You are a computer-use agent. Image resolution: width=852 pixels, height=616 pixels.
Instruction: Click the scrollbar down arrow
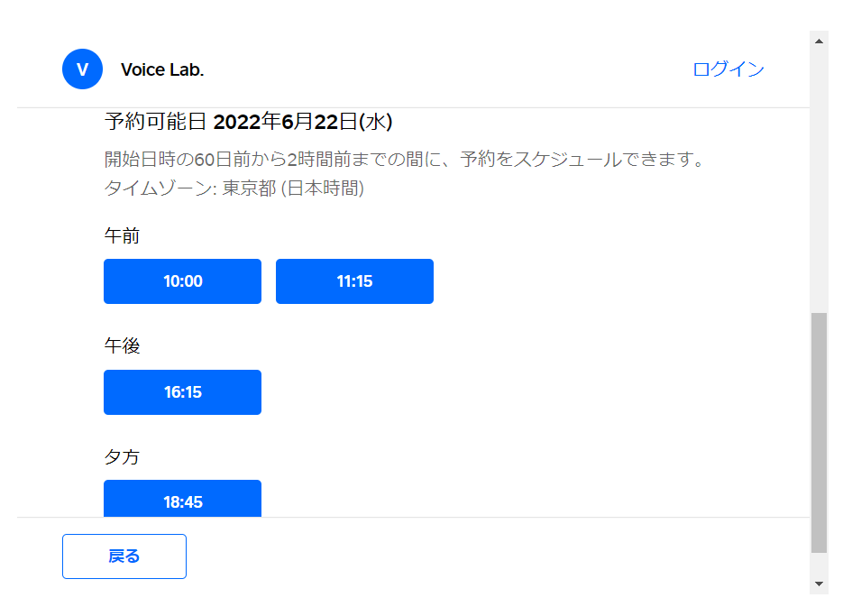click(x=819, y=584)
